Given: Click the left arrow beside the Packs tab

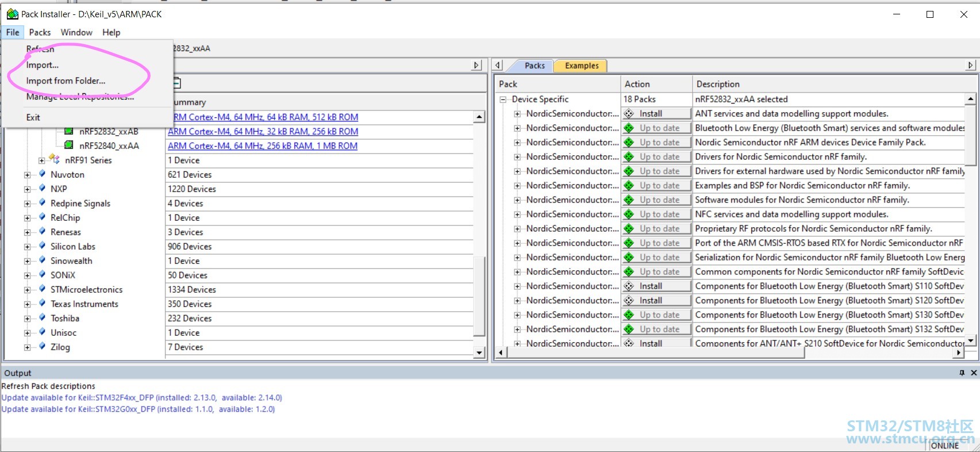Looking at the screenshot, I should point(498,66).
